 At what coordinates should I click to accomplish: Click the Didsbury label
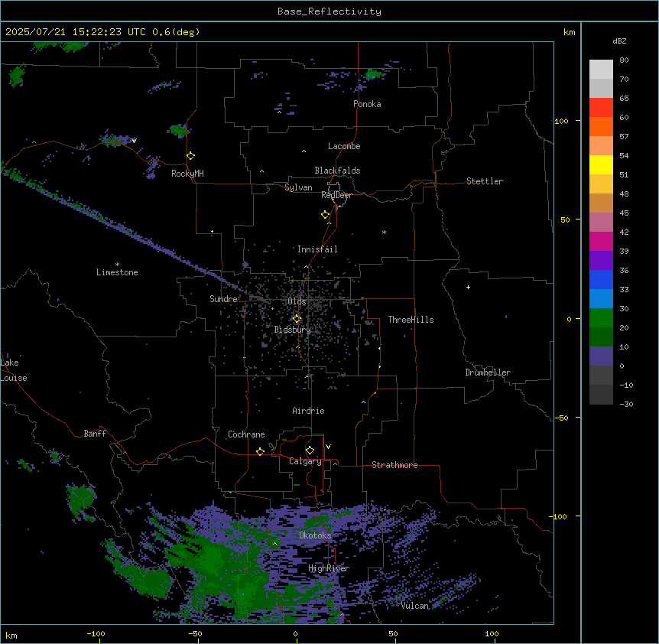point(293,330)
